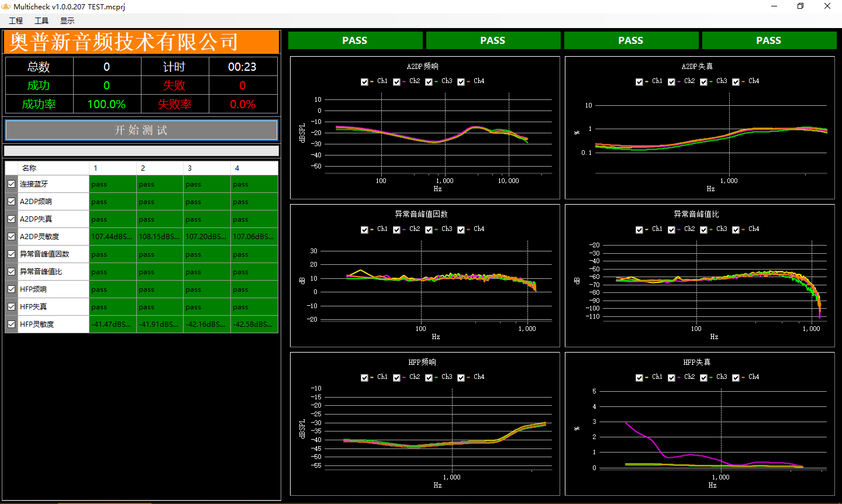842x504 pixels.
Task: Click the fourth PASS status banner
Action: pyautogui.click(x=769, y=40)
